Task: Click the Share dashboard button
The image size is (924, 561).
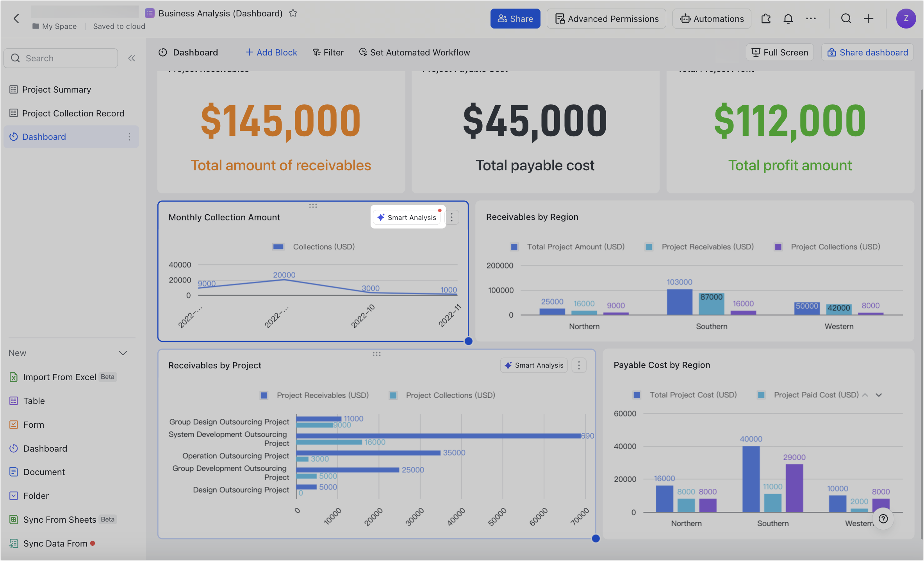Action: tap(867, 52)
